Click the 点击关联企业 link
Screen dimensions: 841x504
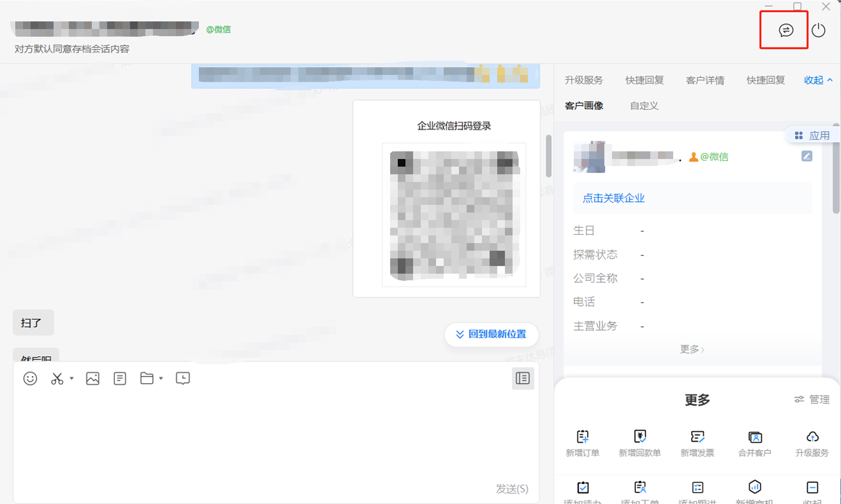pyautogui.click(x=614, y=198)
